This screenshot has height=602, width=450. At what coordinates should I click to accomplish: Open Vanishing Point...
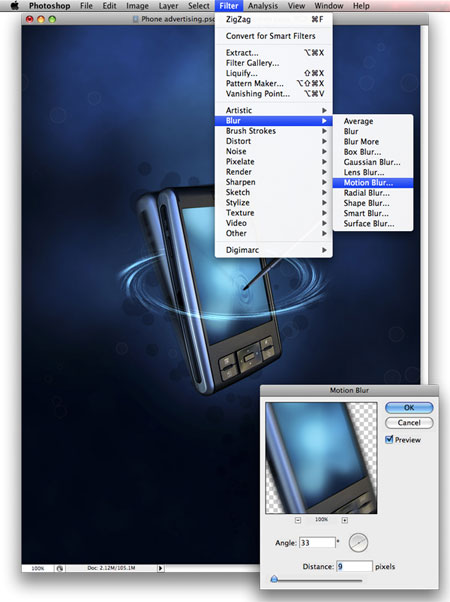coord(274,93)
